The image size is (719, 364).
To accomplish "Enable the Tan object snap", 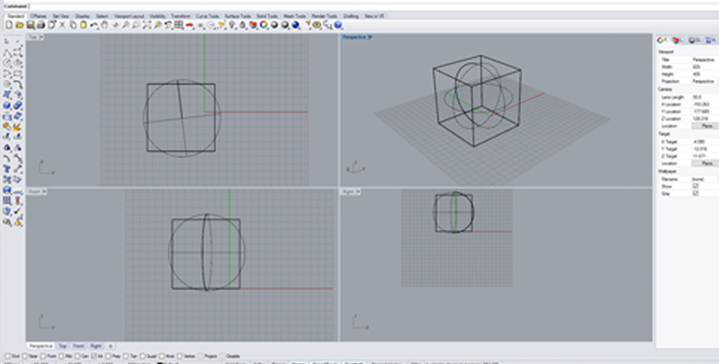I will 126,356.
